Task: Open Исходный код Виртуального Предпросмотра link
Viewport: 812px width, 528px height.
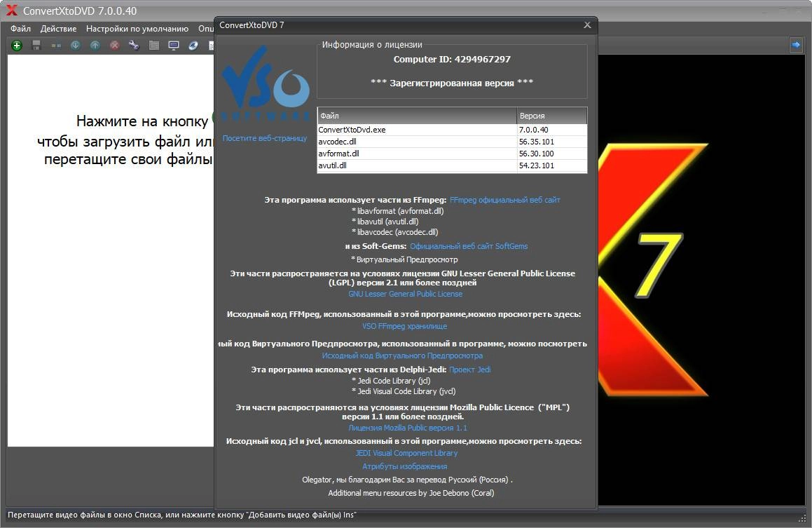Action: pyautogui.click(x=402, y=356)
